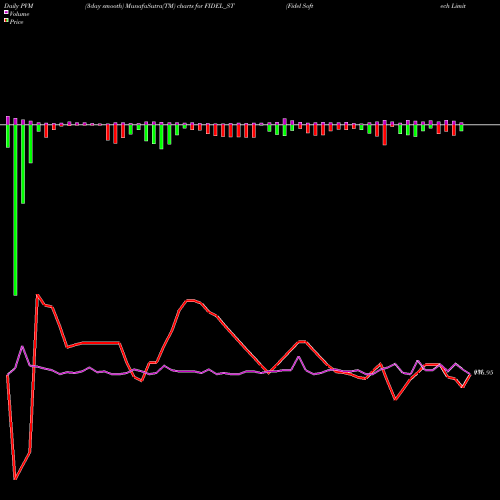Click the price value label ending in .95

tap(483, 373)
